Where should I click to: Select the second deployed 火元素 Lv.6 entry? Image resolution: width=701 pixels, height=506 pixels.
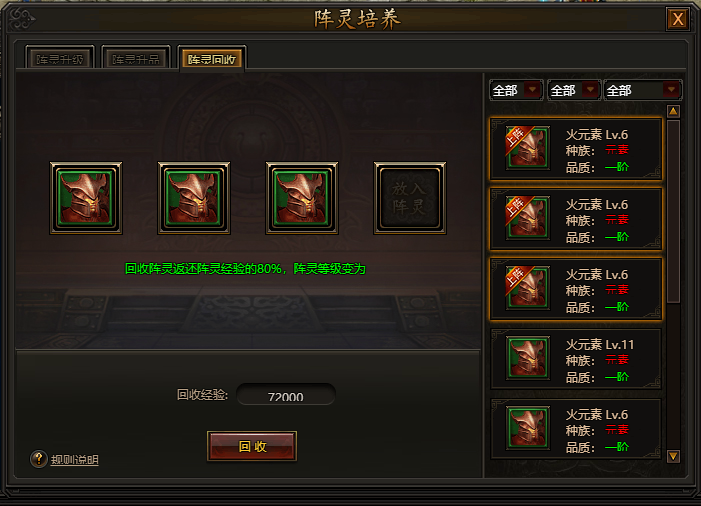pyautogui.click(x=576, y=219)
